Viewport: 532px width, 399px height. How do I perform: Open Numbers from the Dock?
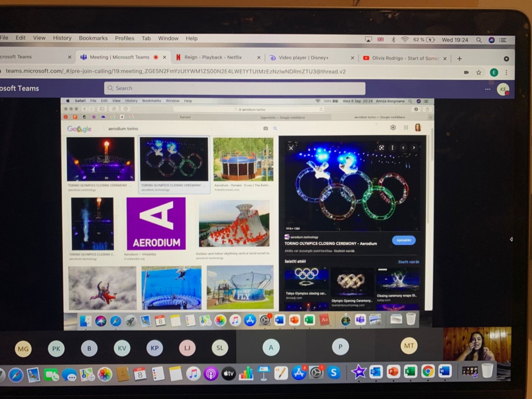tap(246, 373)
